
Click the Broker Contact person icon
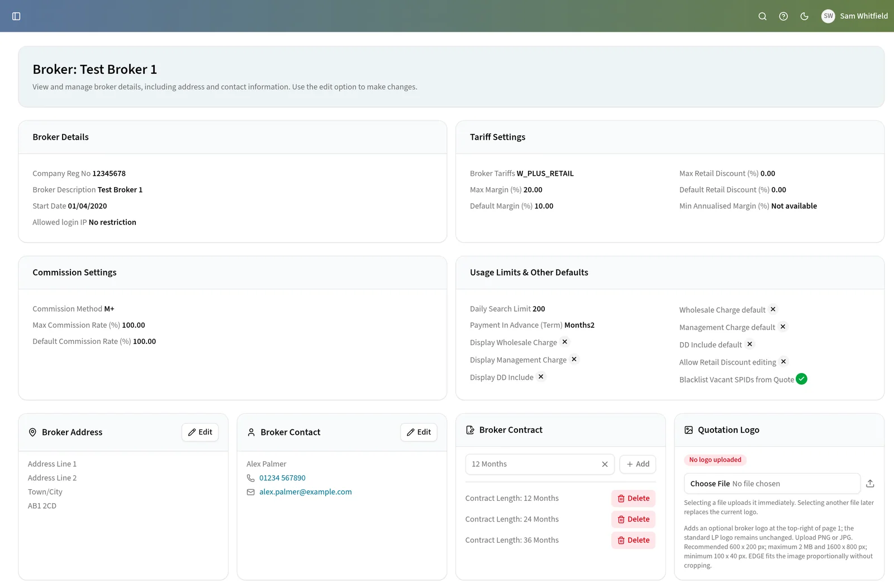(251, 432)
